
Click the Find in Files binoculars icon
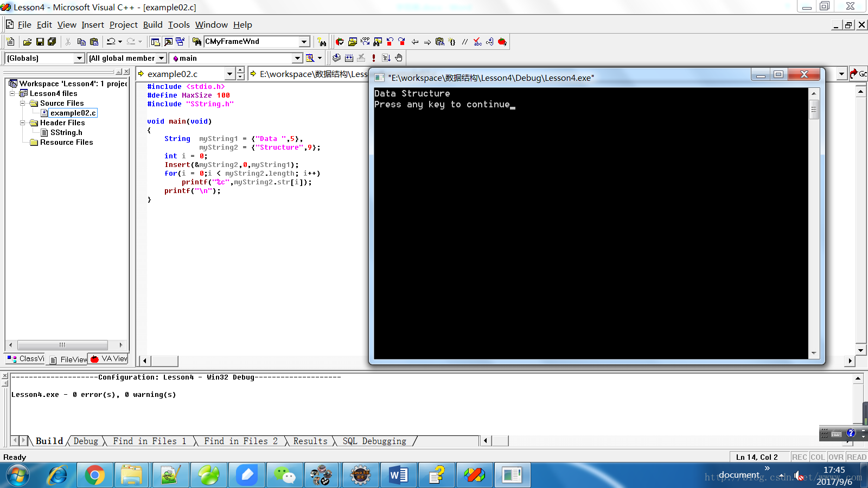click(x=197, y=42)
